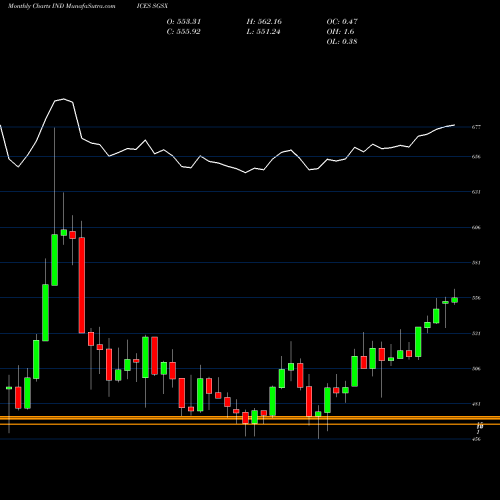Viewport: 500px width, 500px height.
Task: Select the close value "C: 555.92"
Action: pyautogui.click(x=183, y=32)
